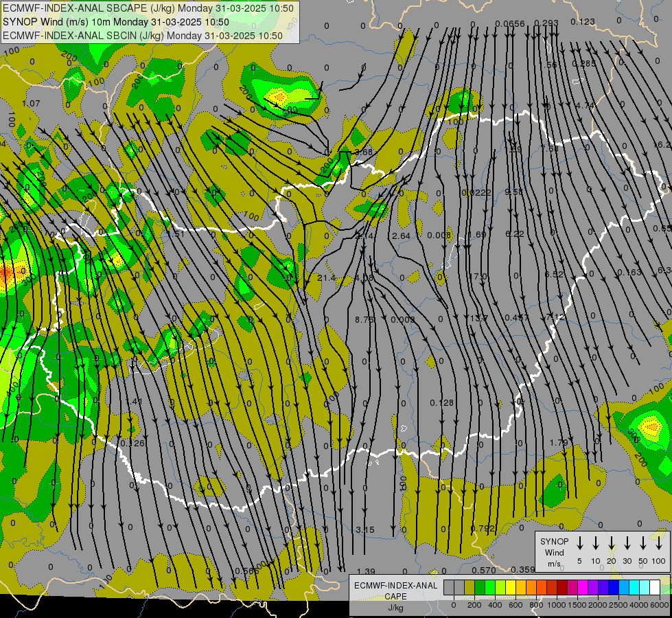This screenshot has width=672, height=618.
Task: Click the map value '2.64'
Action: coord(401,236)
